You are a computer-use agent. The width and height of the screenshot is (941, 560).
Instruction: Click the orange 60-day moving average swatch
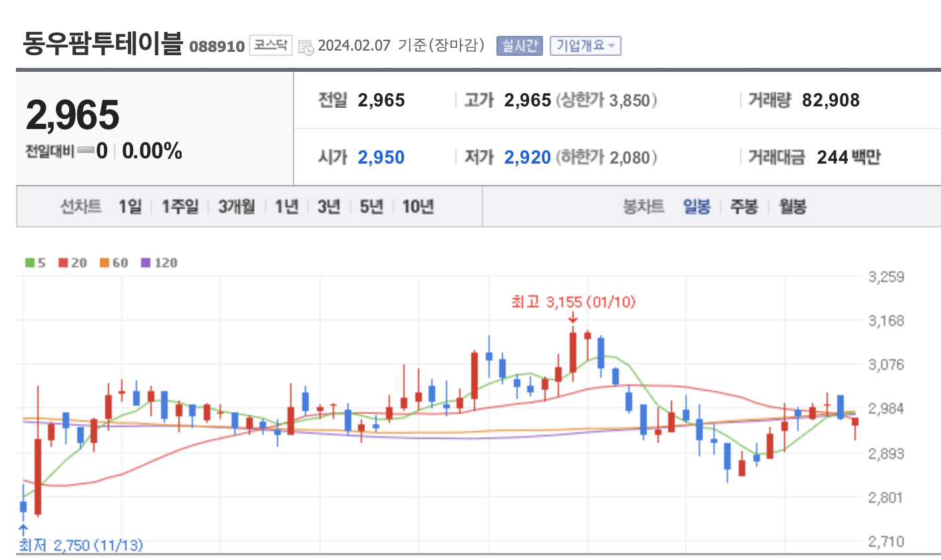pos(104,263)
